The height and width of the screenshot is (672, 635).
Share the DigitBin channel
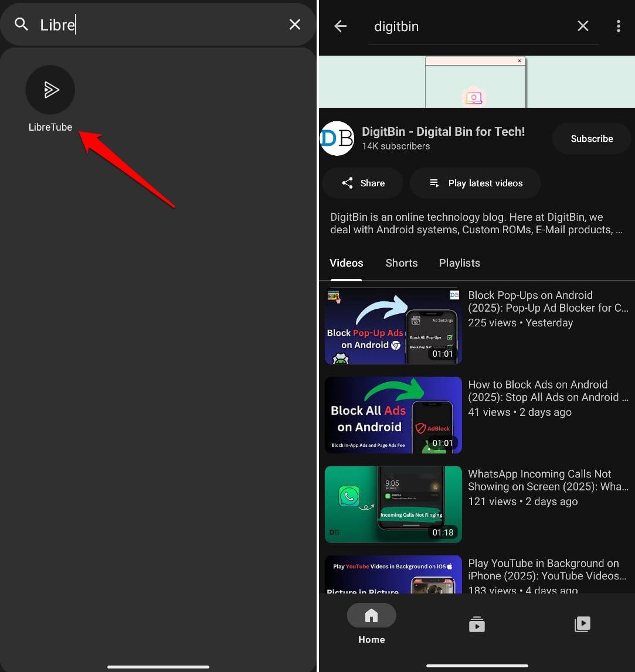coord(363,183)
